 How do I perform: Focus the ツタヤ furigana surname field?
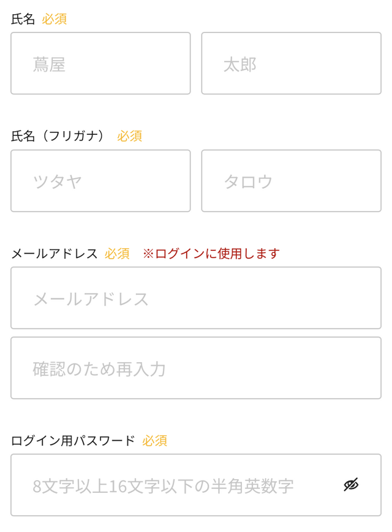click(100, 181)
